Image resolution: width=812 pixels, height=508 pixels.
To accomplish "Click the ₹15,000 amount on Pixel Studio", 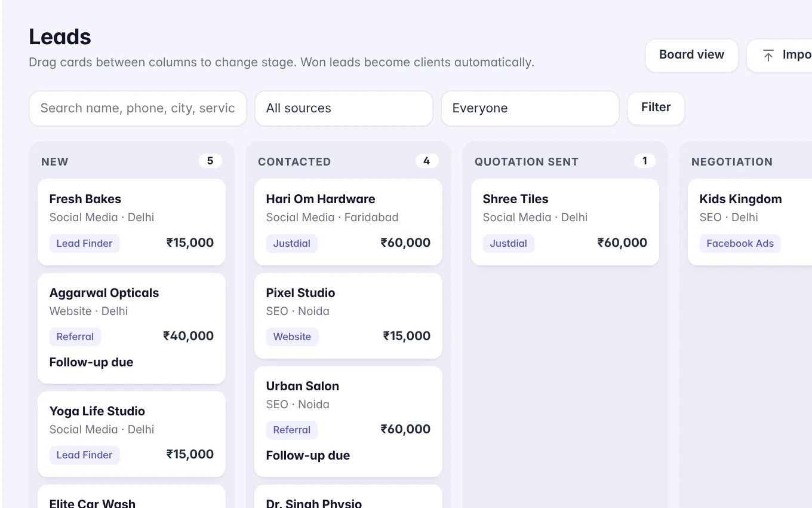I will pos(407,336).
